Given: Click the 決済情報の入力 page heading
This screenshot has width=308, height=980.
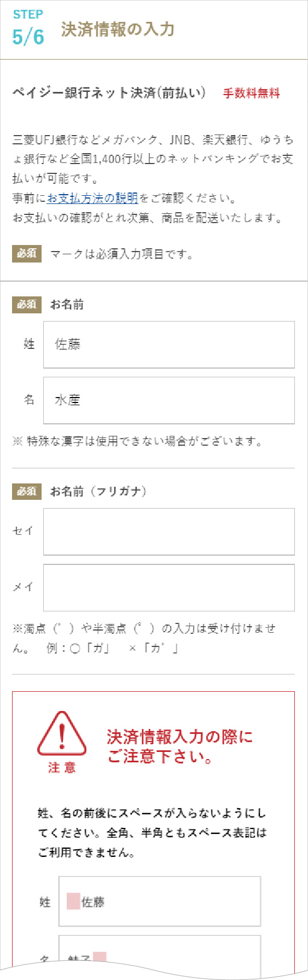Looking at the screenshot, I should (x=118, y=29).
